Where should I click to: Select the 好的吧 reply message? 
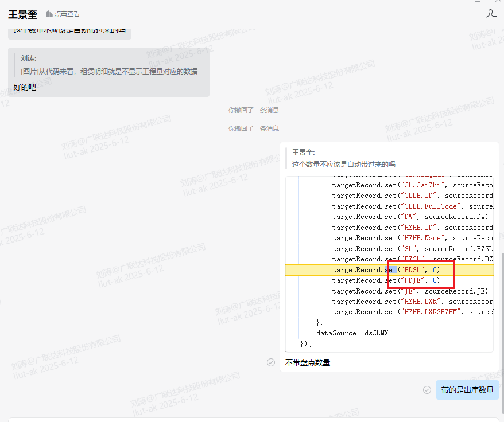(x=25, y=88)
